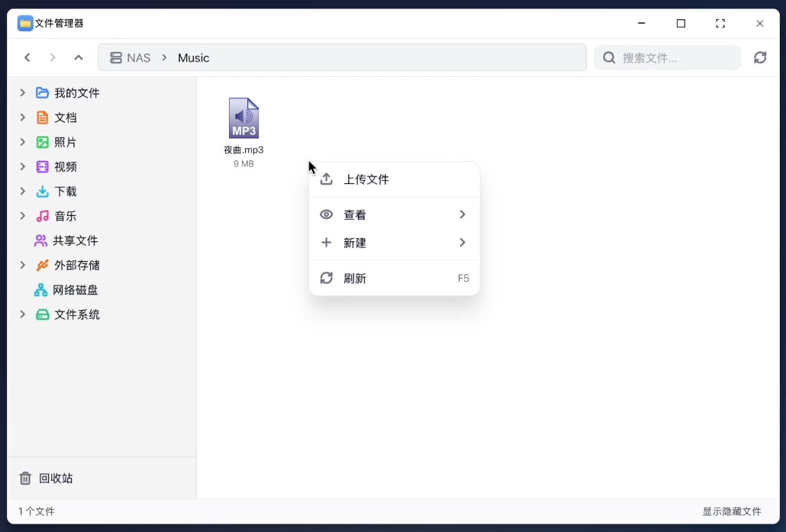Toggle fullscreen mode in title bar
Image resolution: width=786 pixels, height=532 pixels.
[720, 23]
